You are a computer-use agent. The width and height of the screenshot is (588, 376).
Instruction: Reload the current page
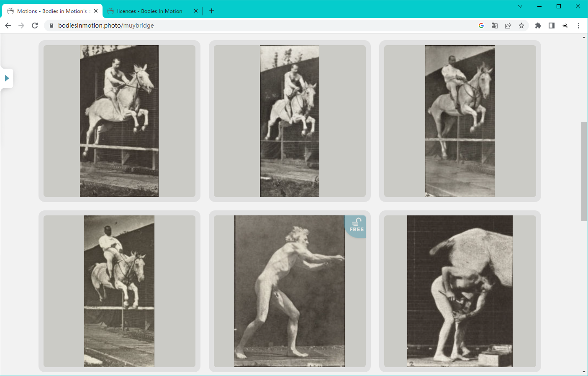tap(35, 26)
